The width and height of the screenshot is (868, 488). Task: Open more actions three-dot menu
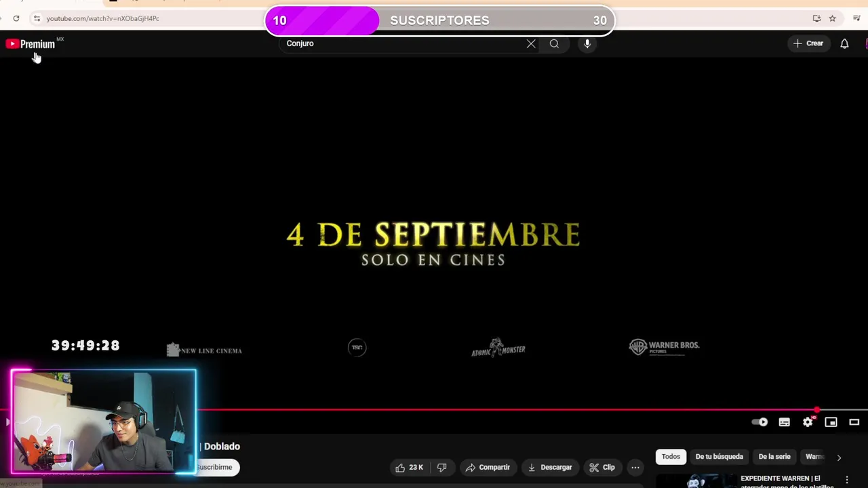click(635, 467)
